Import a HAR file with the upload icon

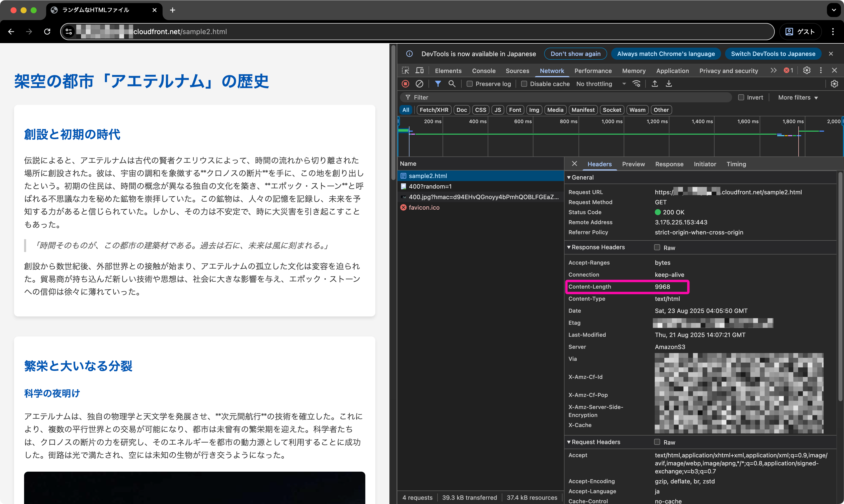tap(655, 83)
